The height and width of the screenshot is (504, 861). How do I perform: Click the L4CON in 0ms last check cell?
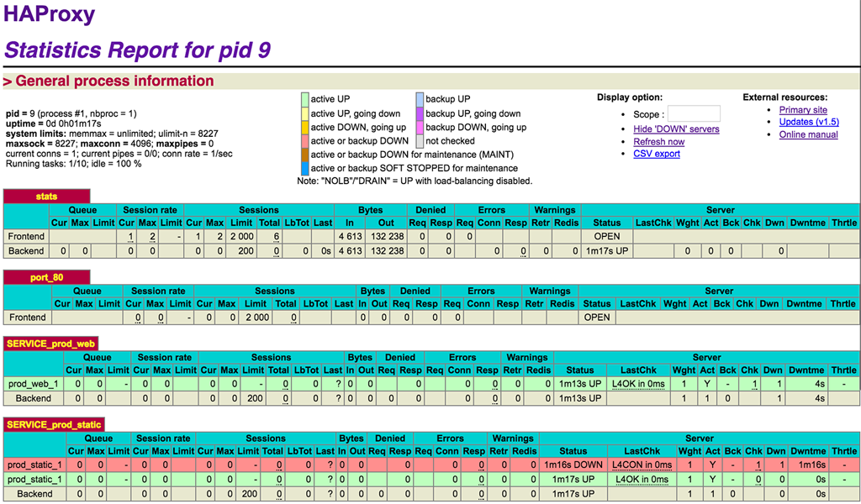coord(642,465)
